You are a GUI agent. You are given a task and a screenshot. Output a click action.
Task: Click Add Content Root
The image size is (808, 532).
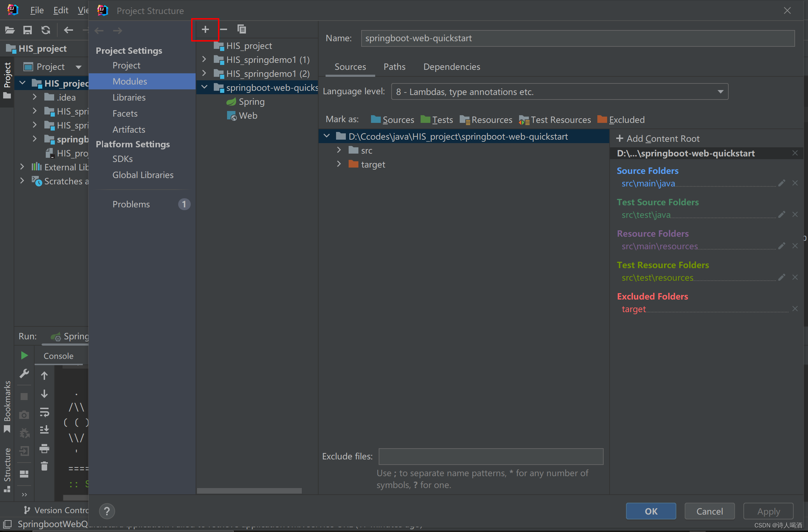[658, 139]
